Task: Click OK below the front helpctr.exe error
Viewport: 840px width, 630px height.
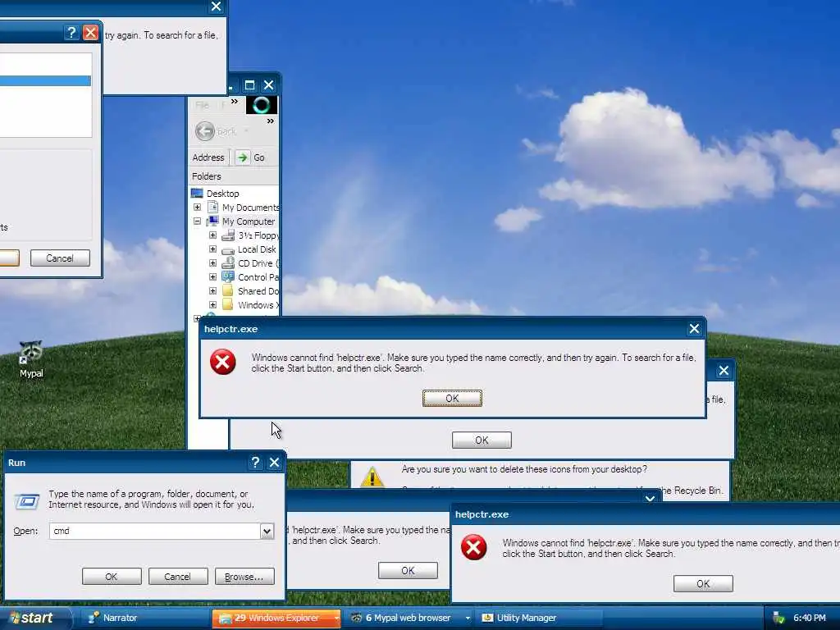Action: tap(482, 441)
